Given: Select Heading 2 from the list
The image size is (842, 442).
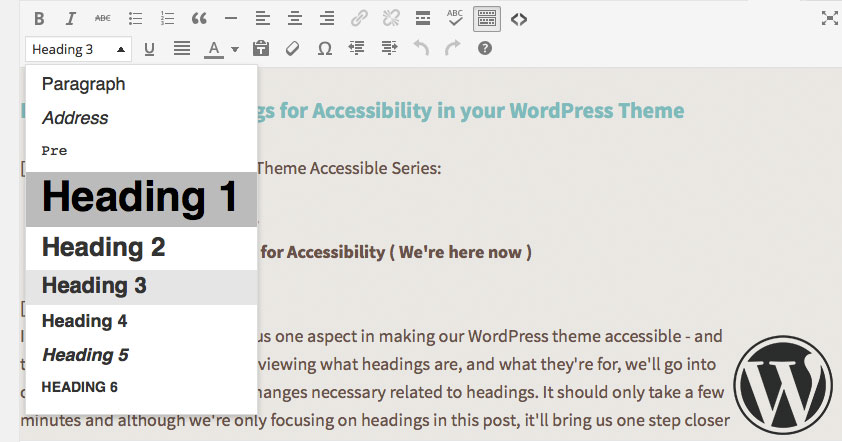Looking at the screenshot, I should [x=141, y=248].
